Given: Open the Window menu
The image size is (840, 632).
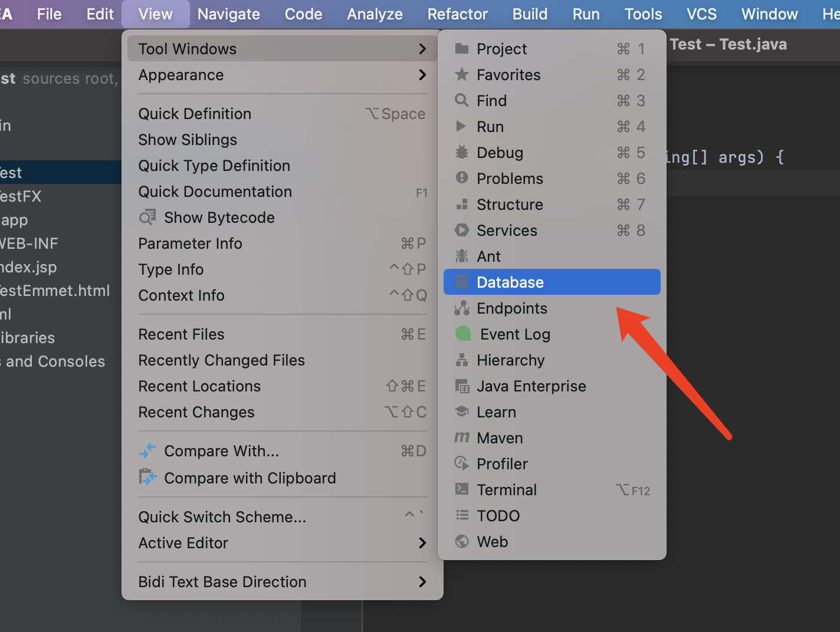Looking at the screenshot, I should click(769, 14).
